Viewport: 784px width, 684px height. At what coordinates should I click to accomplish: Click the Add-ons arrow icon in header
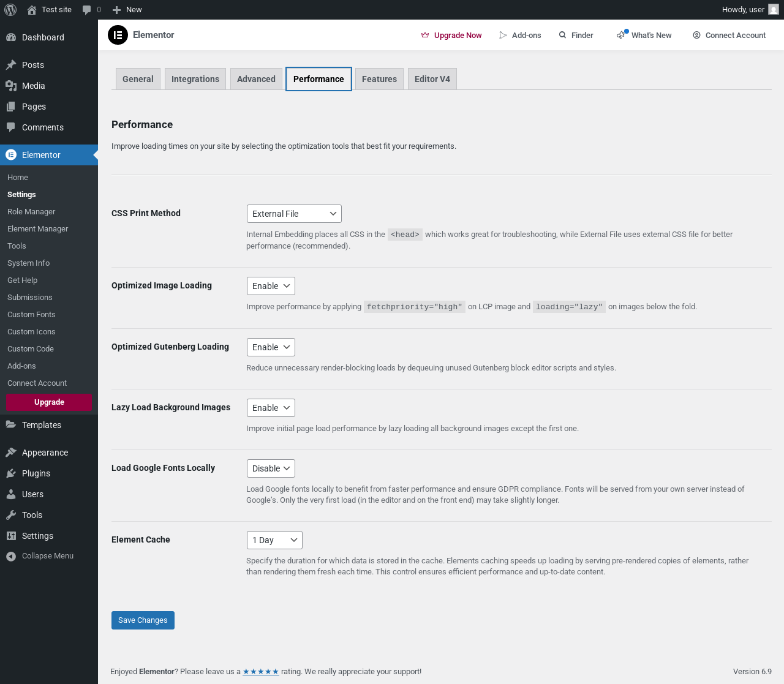tap(503, 36)
